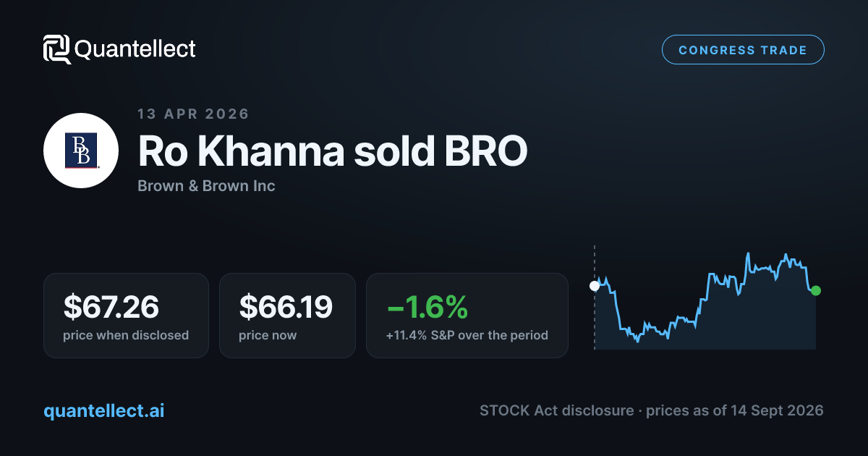
Task: Click the Ro Khanna sold BRO headline
Action: coord(333,151)
